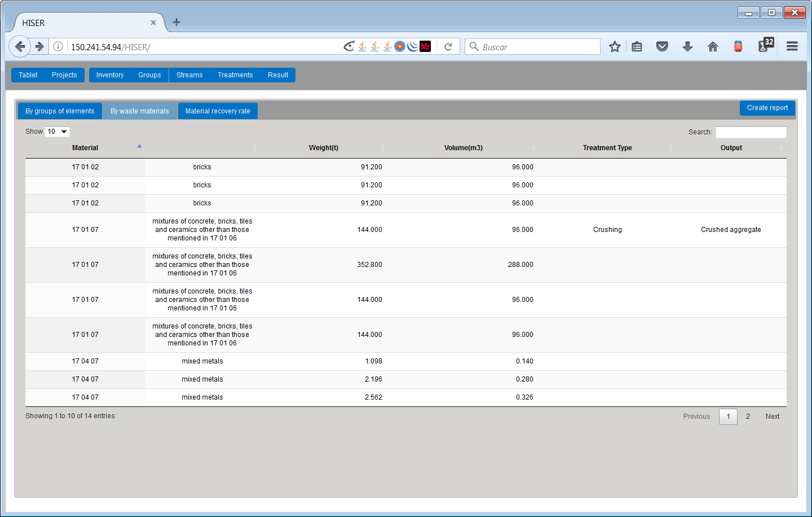Click the Crushed aggregate output cell

731,230
